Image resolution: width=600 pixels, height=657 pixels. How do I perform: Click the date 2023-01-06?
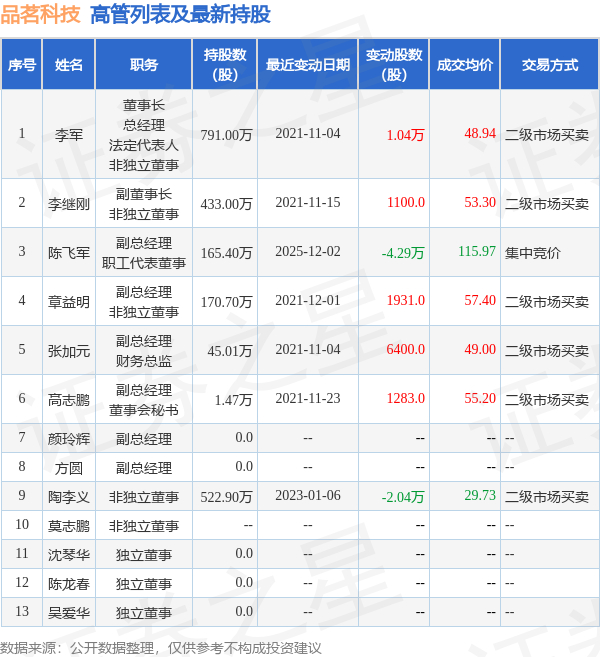(308, 495)
